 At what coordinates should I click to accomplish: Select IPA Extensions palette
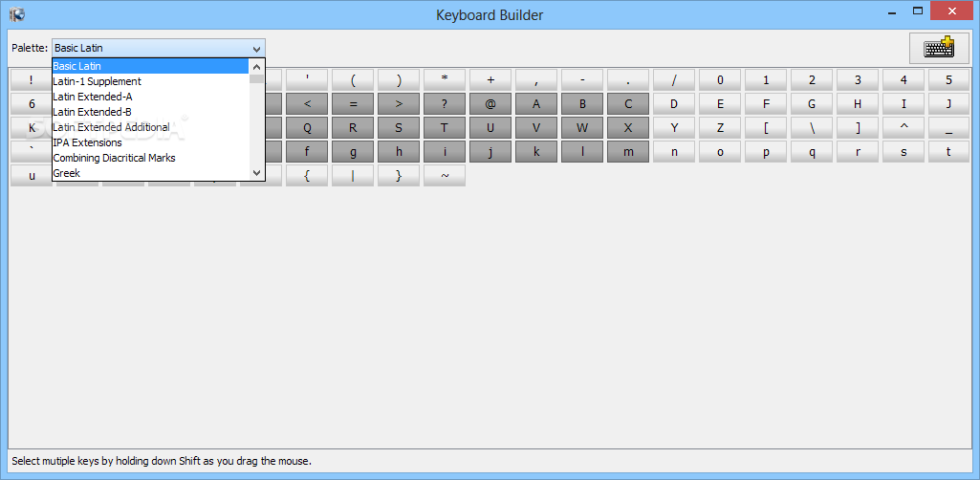pos(151,142)
